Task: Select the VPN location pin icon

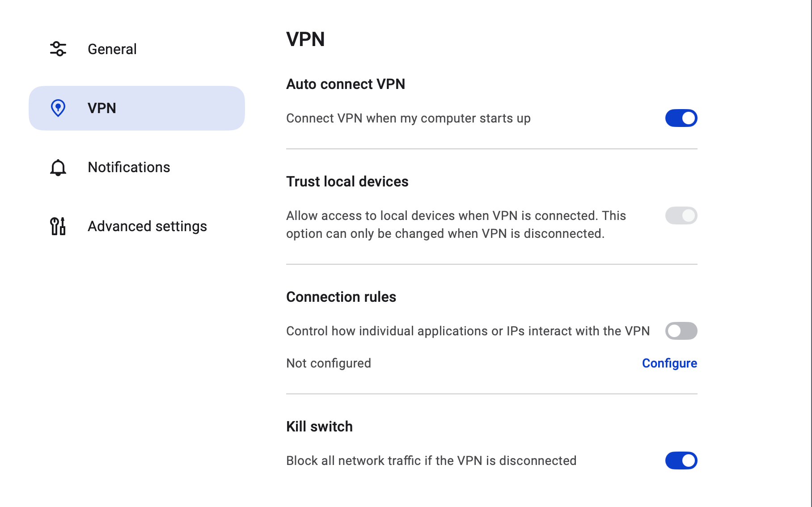Action: 58,108
